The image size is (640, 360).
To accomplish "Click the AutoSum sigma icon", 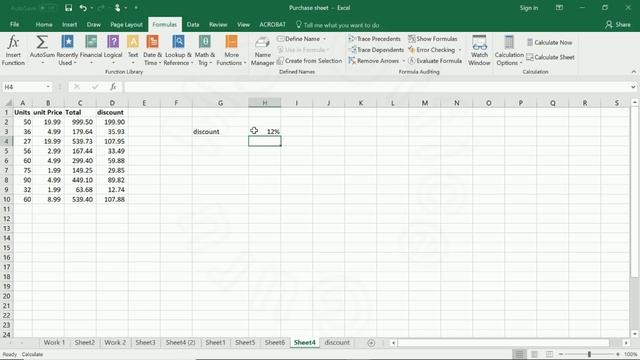I will 42,42.
